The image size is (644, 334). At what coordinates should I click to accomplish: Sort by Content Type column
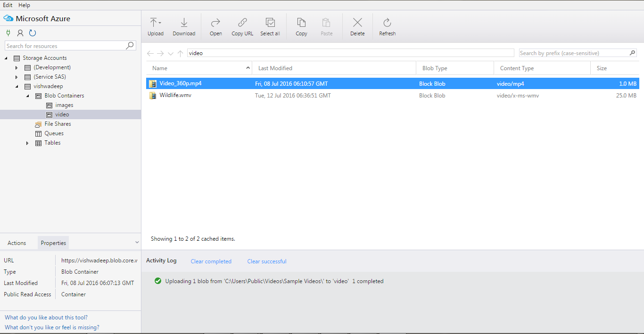(542, 68)
